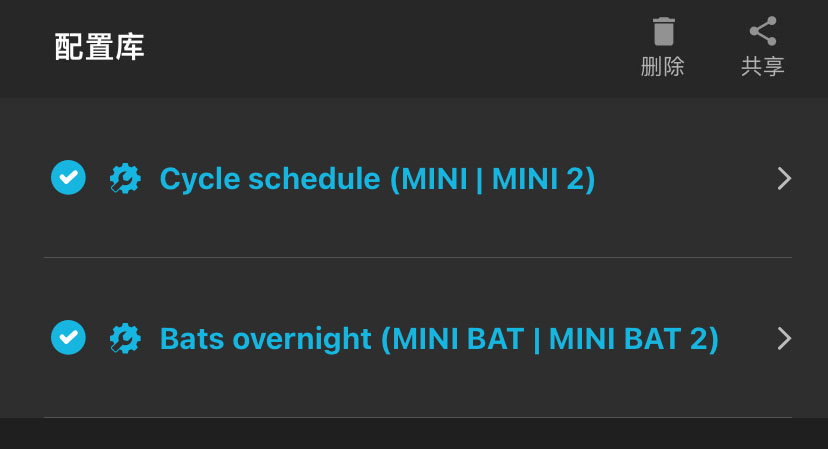This screenshot has height=449, width=828.
Task: Open the Cycle schedule (MINI | MINI 2) title
Action: (x=377, y=178)
